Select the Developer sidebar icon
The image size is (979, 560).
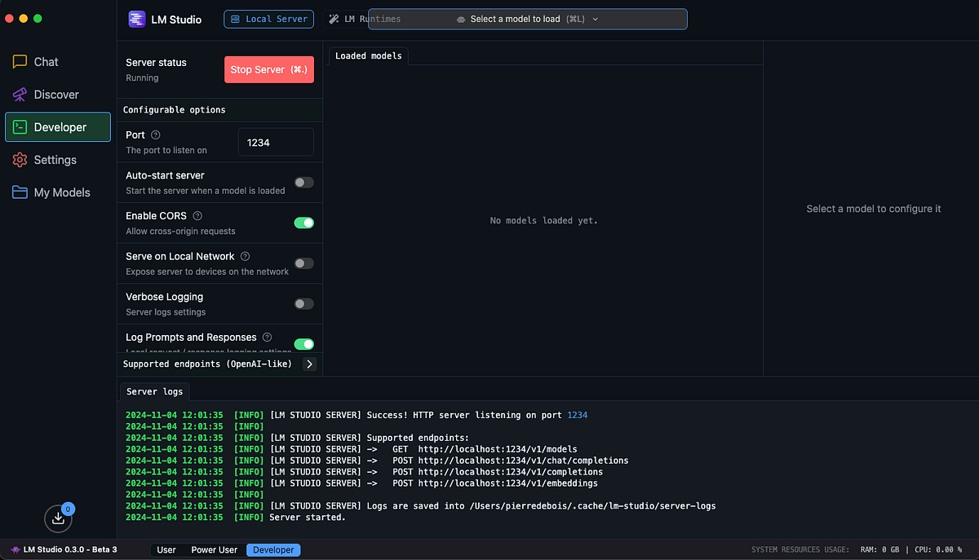pos(57,126)
